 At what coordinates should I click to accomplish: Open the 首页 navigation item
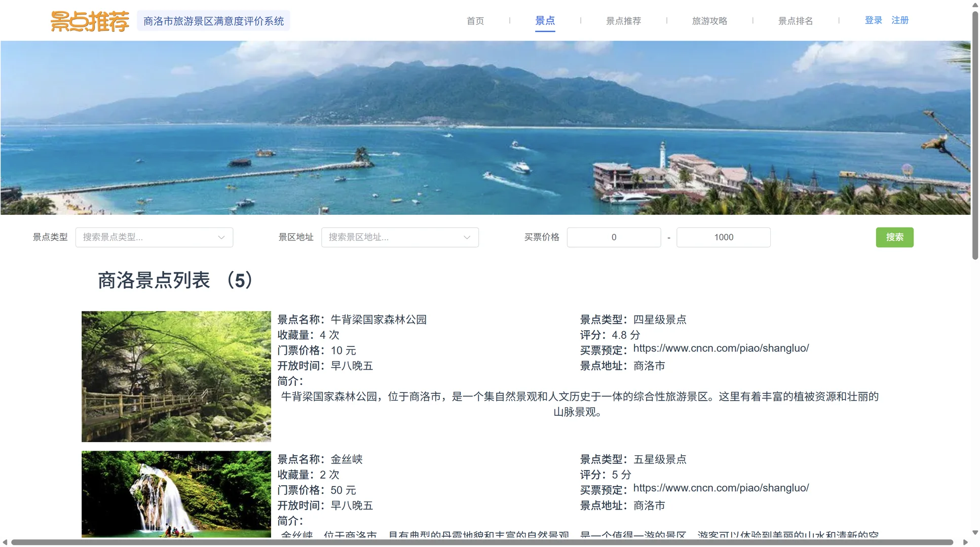pos(475,21)
